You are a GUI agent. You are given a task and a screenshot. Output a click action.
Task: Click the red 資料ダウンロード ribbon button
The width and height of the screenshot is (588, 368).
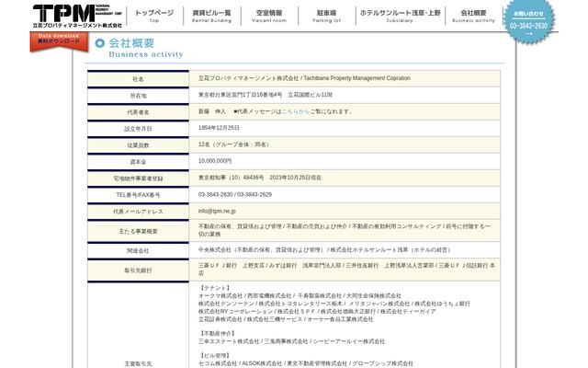click(x=59, y=40)
